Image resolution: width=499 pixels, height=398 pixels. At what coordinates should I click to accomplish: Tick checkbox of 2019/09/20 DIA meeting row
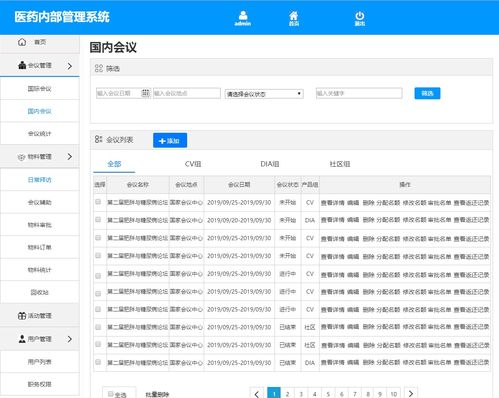coord(98,219)
